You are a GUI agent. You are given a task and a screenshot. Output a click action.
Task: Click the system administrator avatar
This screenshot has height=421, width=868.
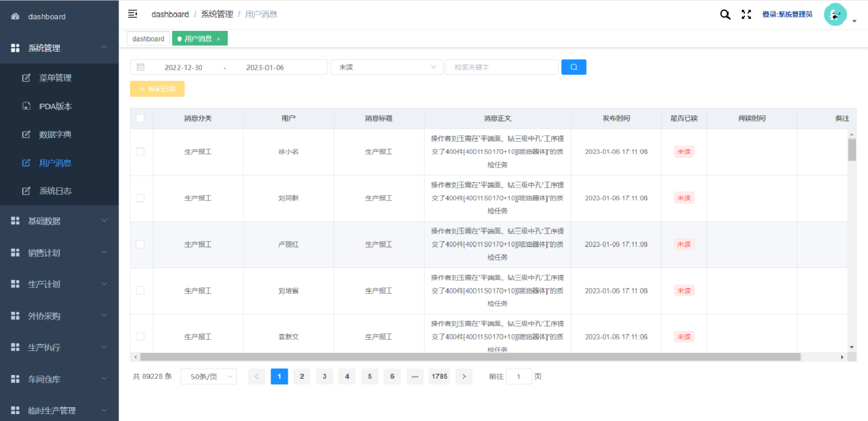tap(835, 13)
